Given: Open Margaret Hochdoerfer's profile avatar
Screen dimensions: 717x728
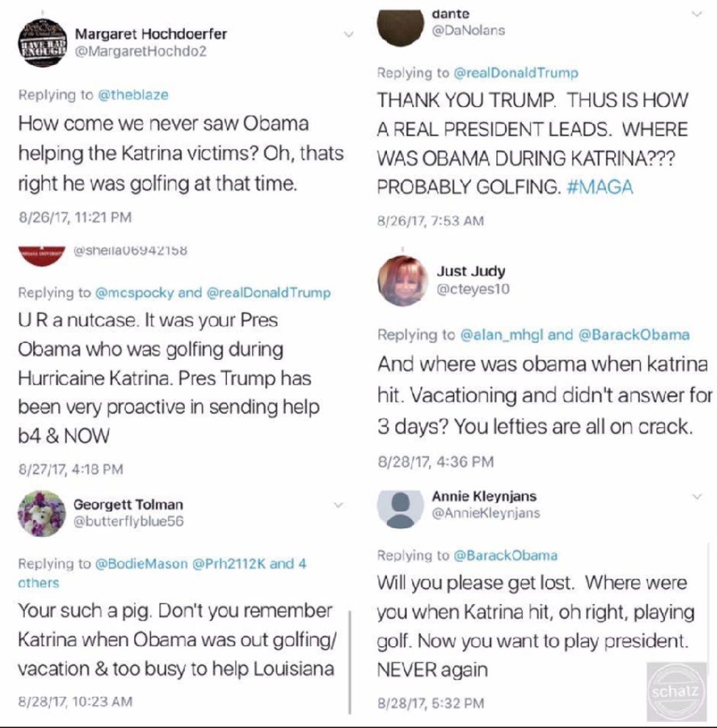Looking at the screenshot, I should tap(42, 43).
